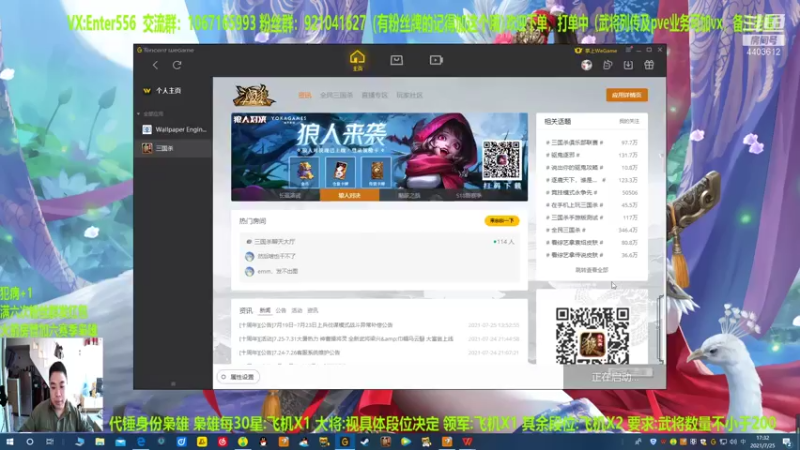Select Wallpaper Engine in the sidebar

[173, 130]
